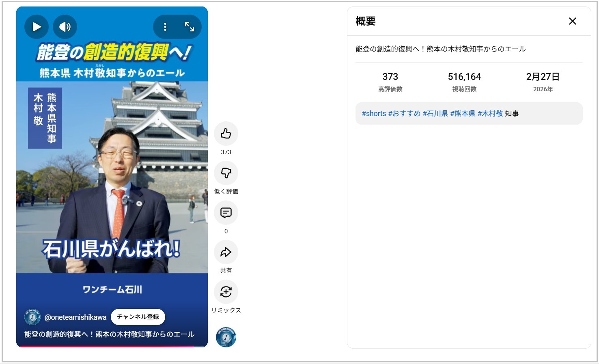Open the three-dot more options menu
Screen dimensions: 599x364
point(165,27)
